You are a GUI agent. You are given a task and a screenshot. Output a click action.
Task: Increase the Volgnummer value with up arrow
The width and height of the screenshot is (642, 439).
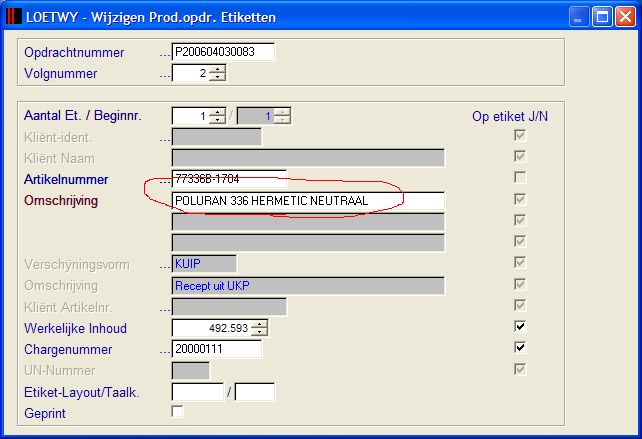[x=217, y=69]
